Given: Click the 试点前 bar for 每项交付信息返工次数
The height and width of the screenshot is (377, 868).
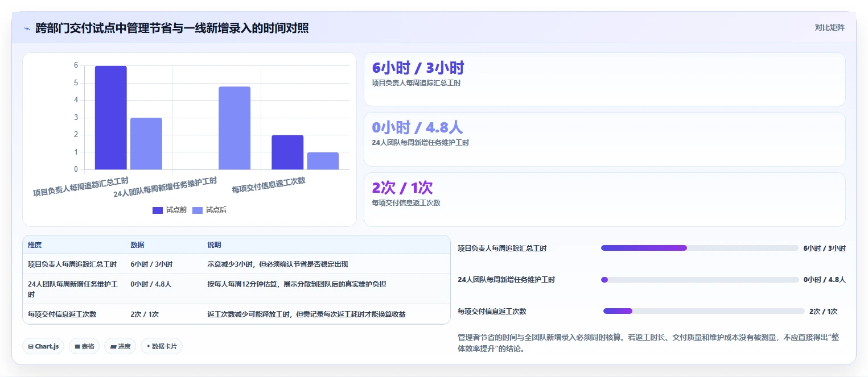Looking at the screenshot, I should point(287,152).
